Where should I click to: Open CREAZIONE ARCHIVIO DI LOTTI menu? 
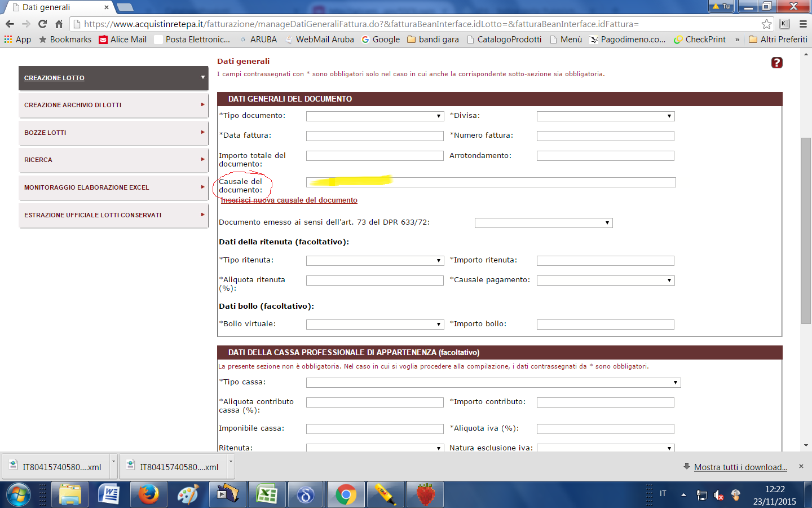coord(113,106)
